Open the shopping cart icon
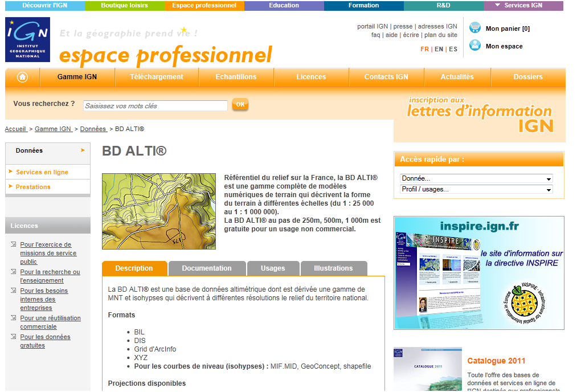 [x=474, y=28]
